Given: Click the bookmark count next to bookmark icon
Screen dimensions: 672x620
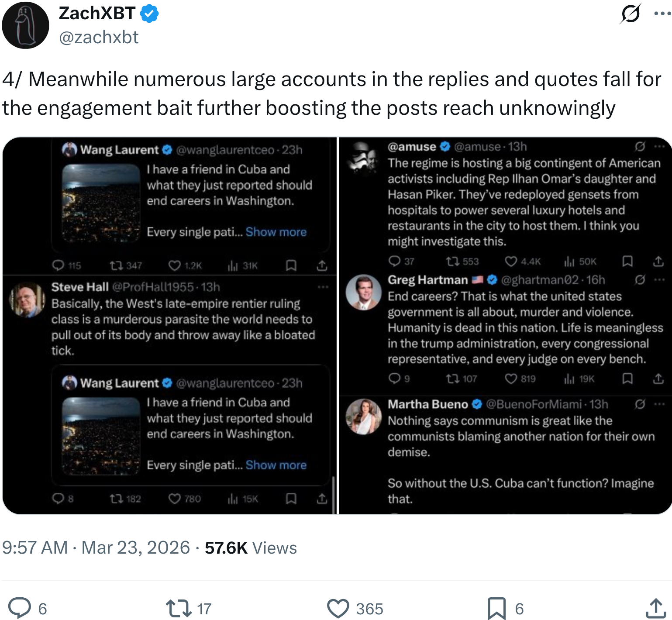Looking at the screenshot, I should pyautogui.click(x=519, y=609).
